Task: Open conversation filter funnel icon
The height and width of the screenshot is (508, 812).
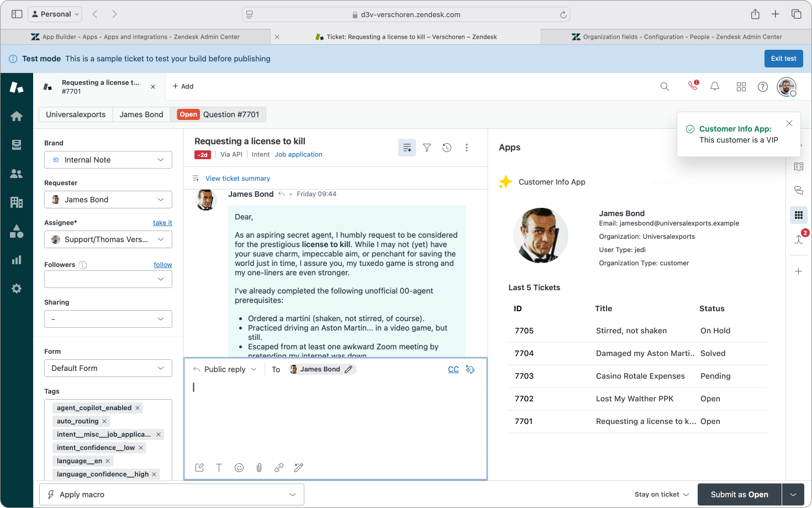Action: (x=427, y=148)
